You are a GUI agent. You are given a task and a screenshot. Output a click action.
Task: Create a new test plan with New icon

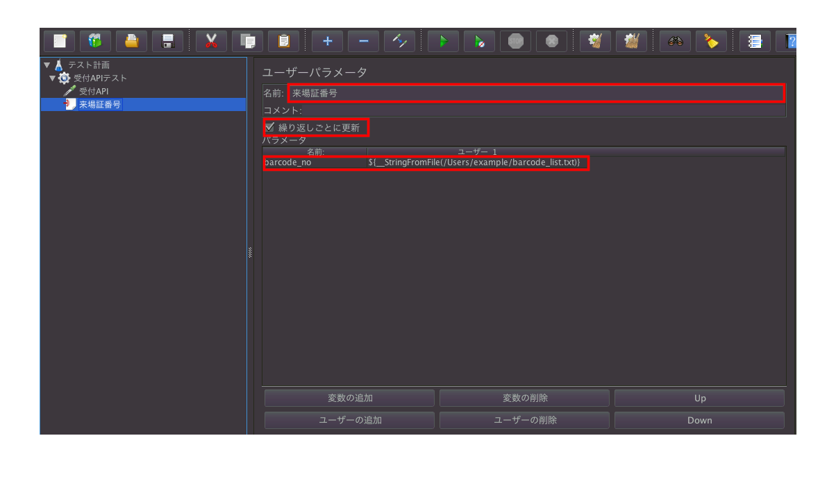point(60,41)
